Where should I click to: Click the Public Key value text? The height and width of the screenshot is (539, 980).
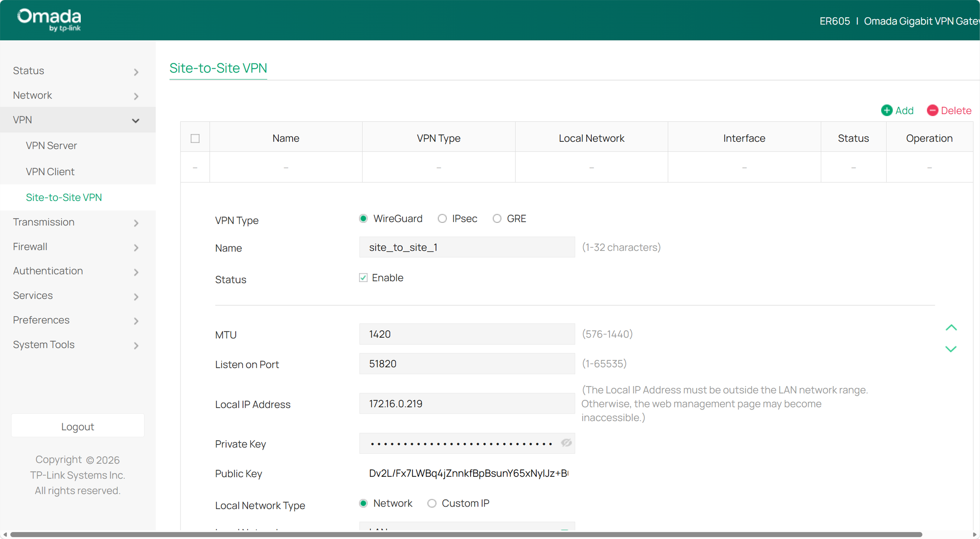468,473
